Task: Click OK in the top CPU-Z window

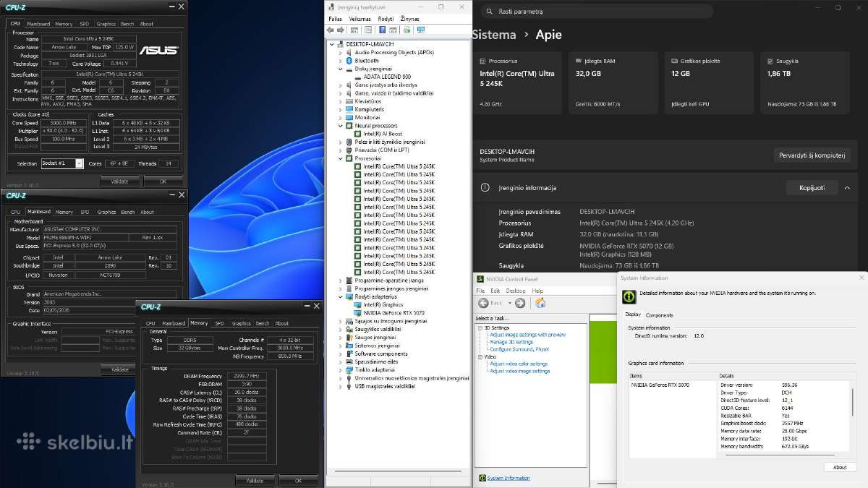Action: [162, 181]
